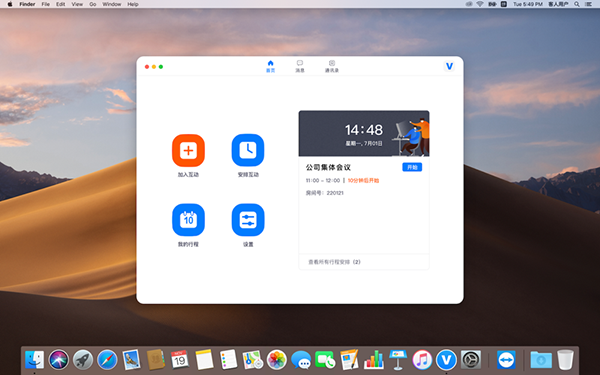600x375 pixels.
Task: Open Calendar icon showing 19 in dock
Action: pos(179,360)
